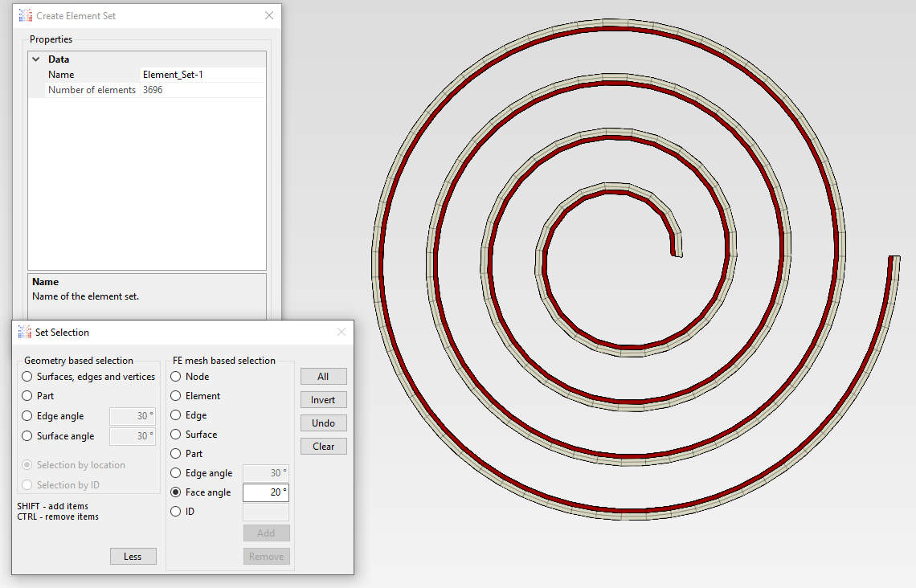The width and height of the screenshot is (916, 588).
Task: Close the Set Selection dialog
Action: click(341, 333)
